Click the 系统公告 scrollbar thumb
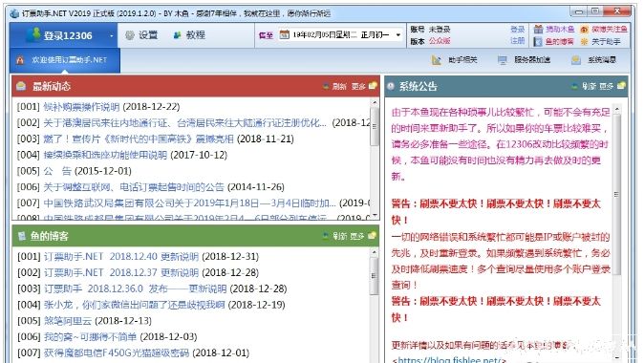Image resolution: width=644 pixels, height=363 pixels. tap(616, 195)
